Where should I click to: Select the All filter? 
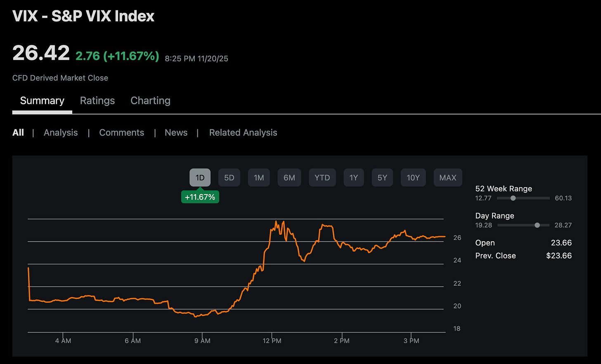coord(18,132)
